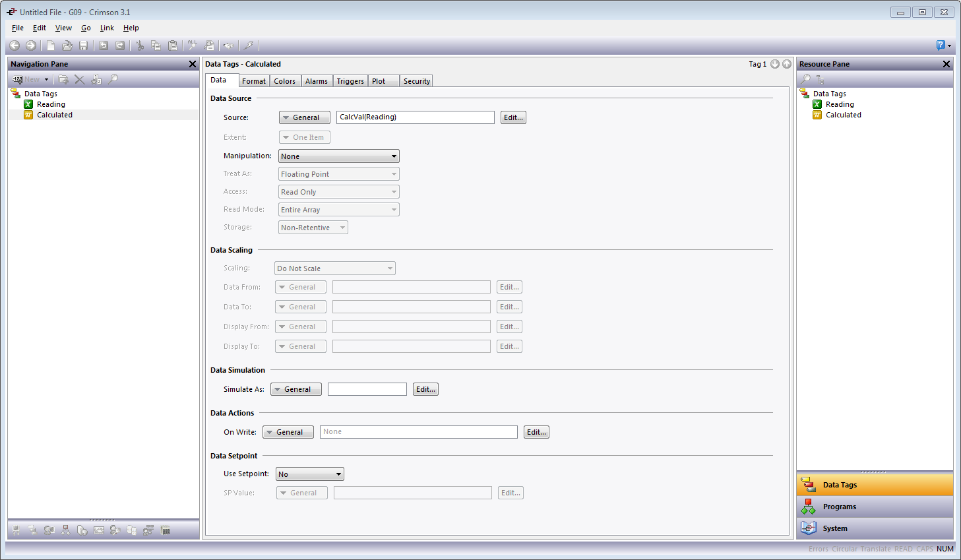The width and height of the screenshot is (961, 560).
Task: Open the Manipulation dropdown showing None
Action: coord(339,156)
